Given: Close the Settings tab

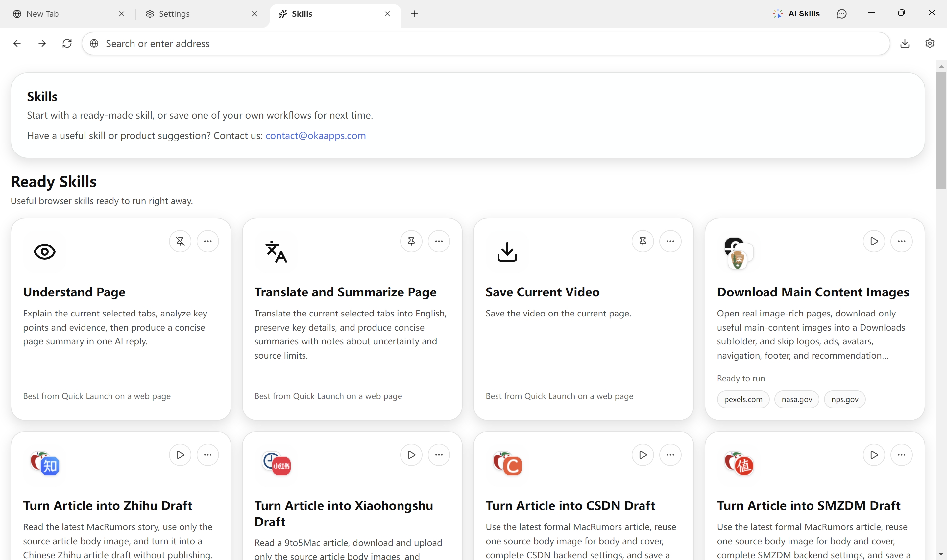Looking at the screenshot, I should (x=255, y=14).
